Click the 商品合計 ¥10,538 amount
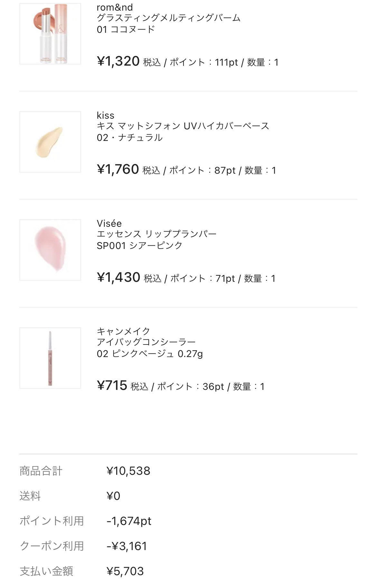 pos(128,471)
